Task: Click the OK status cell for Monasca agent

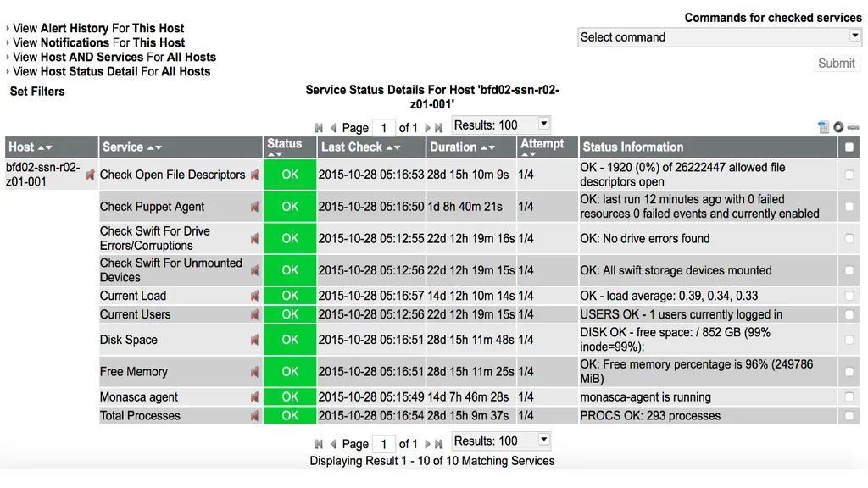Action: 290,397
